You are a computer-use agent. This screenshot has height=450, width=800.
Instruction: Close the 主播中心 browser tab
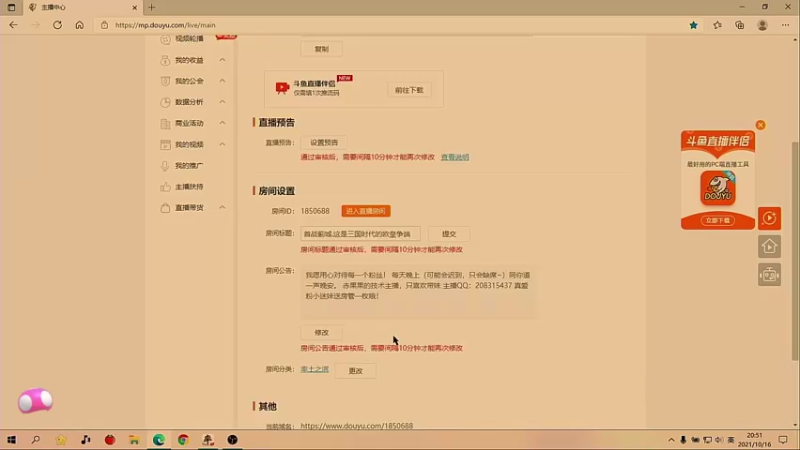135,7
